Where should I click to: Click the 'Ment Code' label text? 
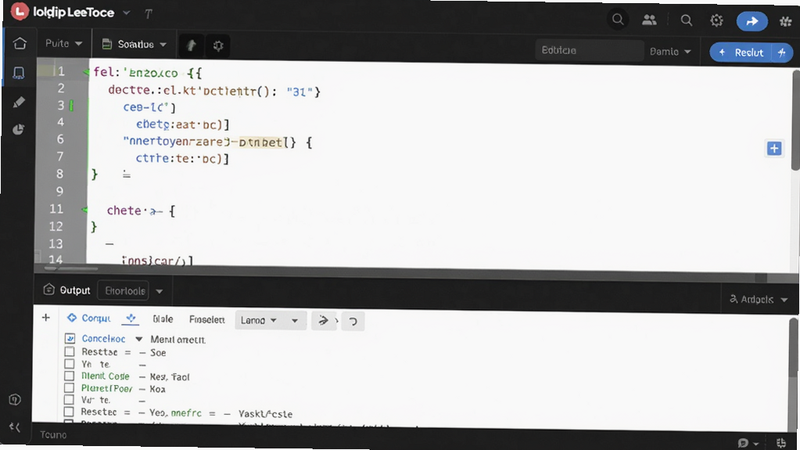[105, 376]
